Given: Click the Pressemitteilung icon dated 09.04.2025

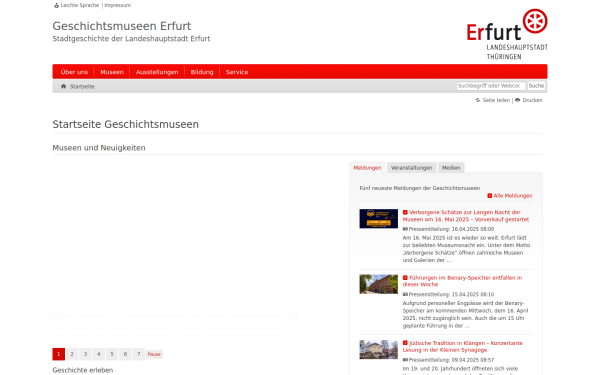Looking at the screenshot, I should (405, 360).
